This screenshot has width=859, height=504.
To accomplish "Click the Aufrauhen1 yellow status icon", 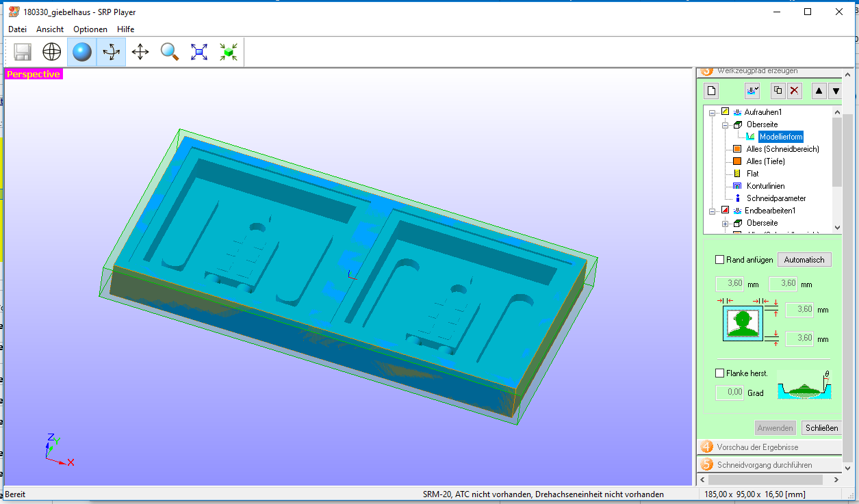I will [725, 111].
